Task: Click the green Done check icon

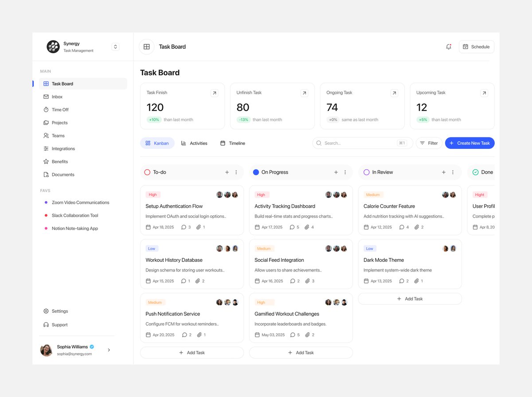Action: pos(475,172)
